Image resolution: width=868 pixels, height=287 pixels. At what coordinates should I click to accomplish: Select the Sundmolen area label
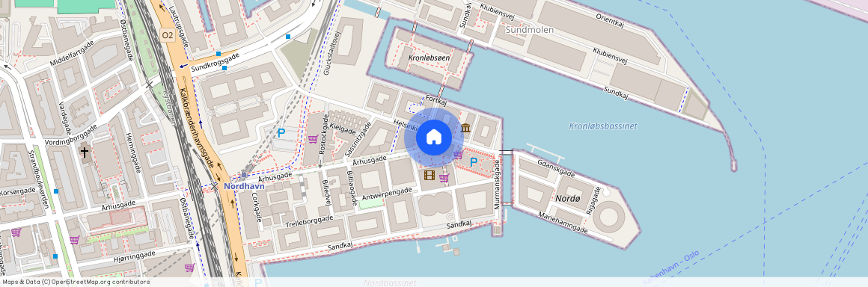click(529, 30)
